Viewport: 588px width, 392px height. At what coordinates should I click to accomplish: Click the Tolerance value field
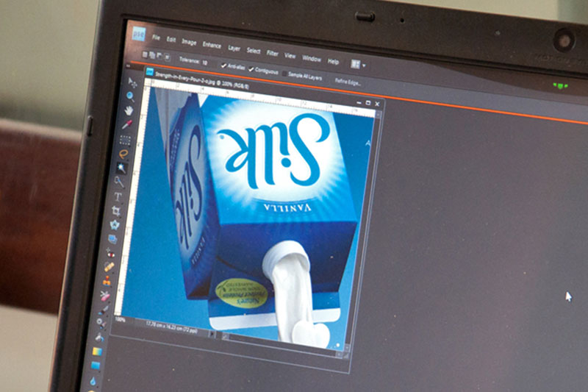point(205,63)
